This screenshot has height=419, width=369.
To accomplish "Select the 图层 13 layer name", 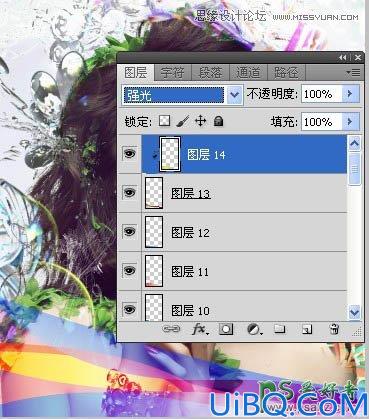I will tap(191, 193).
